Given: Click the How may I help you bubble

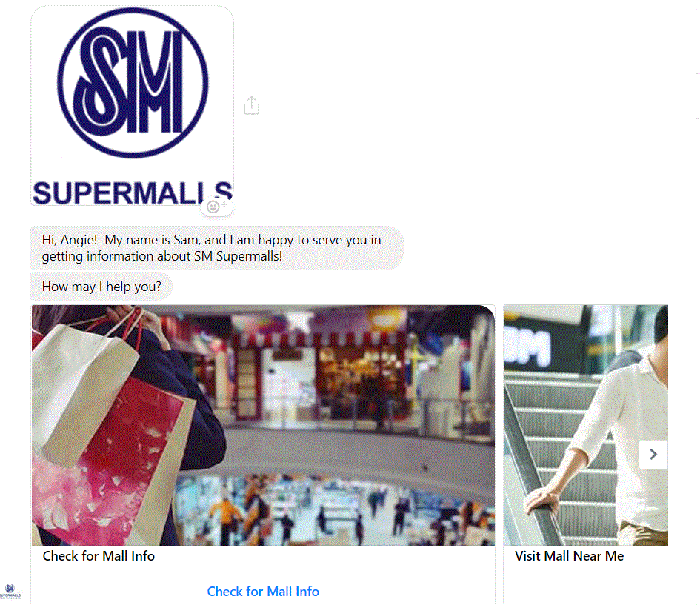Looking at the screenshot, I should click(101, 287).
